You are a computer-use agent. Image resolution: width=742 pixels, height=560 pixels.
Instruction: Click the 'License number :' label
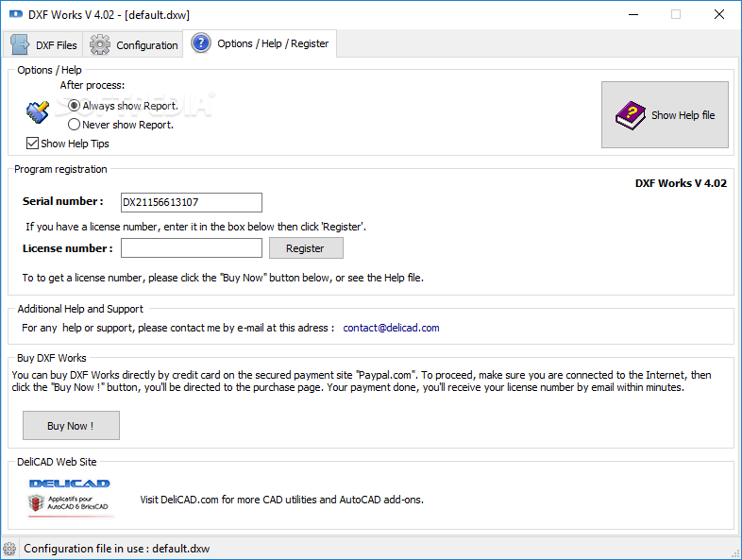68,248
